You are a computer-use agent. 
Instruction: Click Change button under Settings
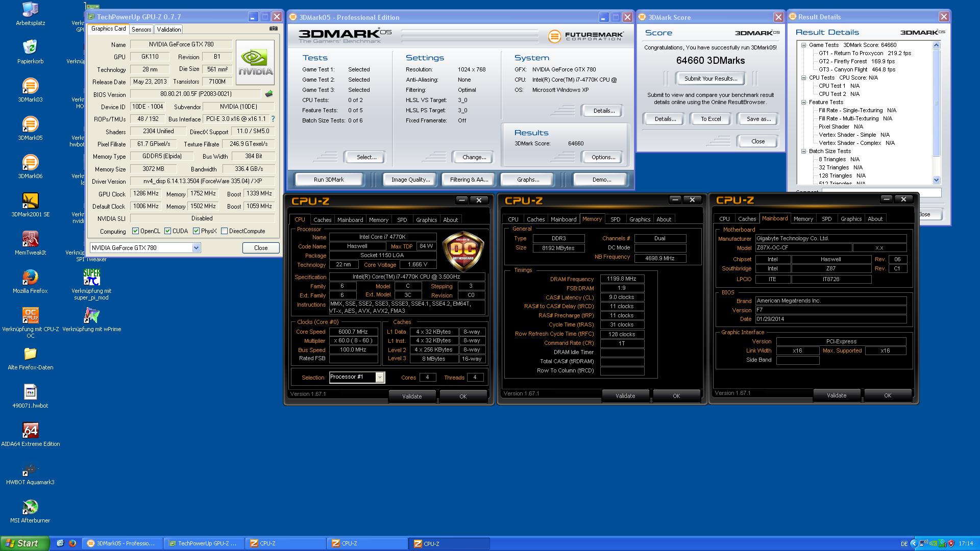click(x=474, y=157)
